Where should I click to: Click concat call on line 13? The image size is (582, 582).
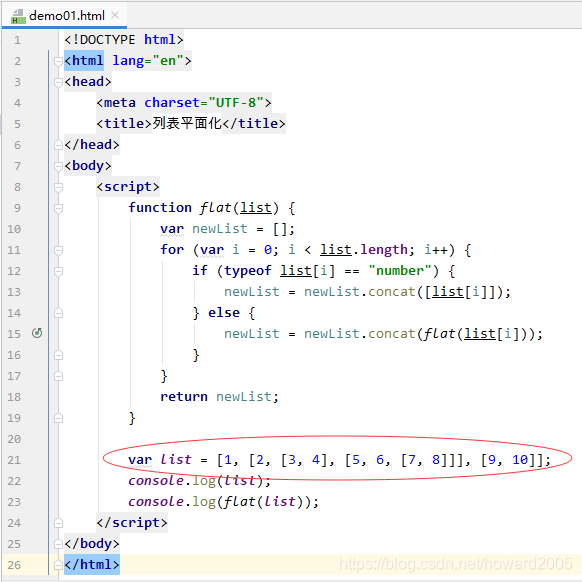pyautogui.click(x=391, y=292)
